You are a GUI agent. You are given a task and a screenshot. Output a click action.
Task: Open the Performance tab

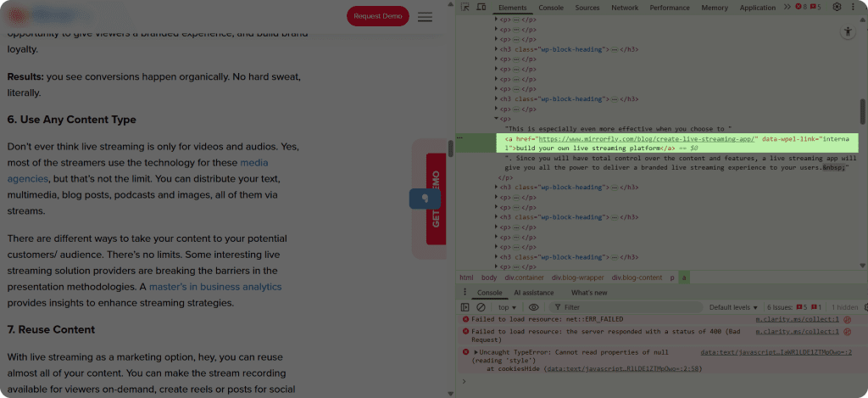click(670, 8)
